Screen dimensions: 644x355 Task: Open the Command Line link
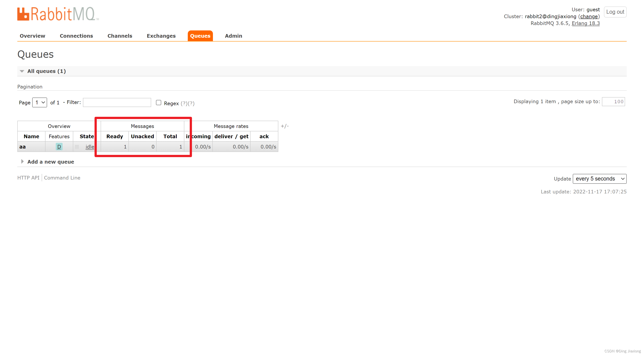point(62,178)
